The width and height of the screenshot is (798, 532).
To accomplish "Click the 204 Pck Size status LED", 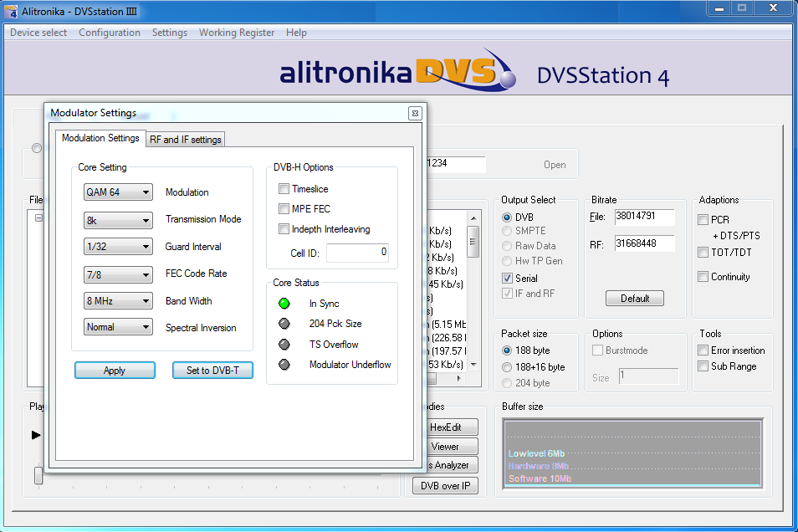I will pyautogui.click(x=284, y=324).
